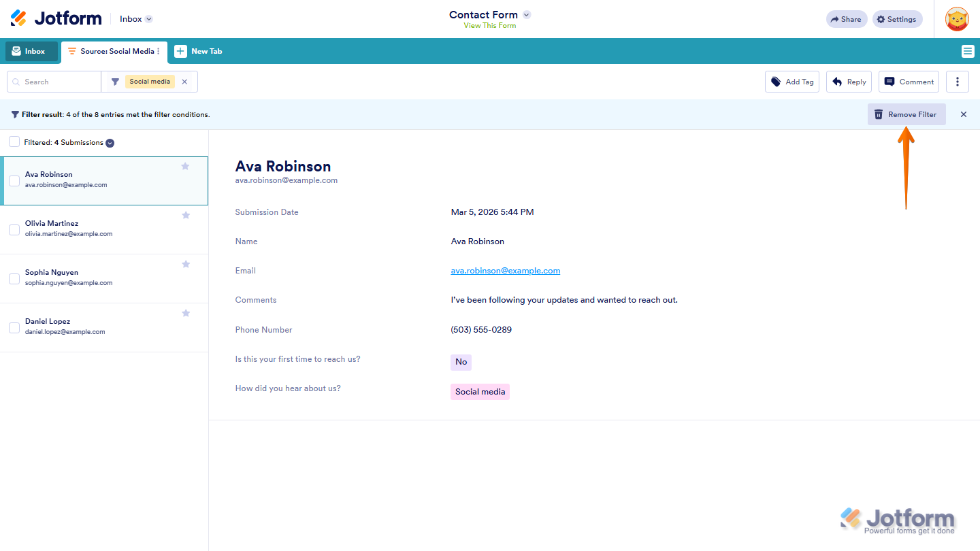Click the list layout icon at top right

click(x=967, y=51)
